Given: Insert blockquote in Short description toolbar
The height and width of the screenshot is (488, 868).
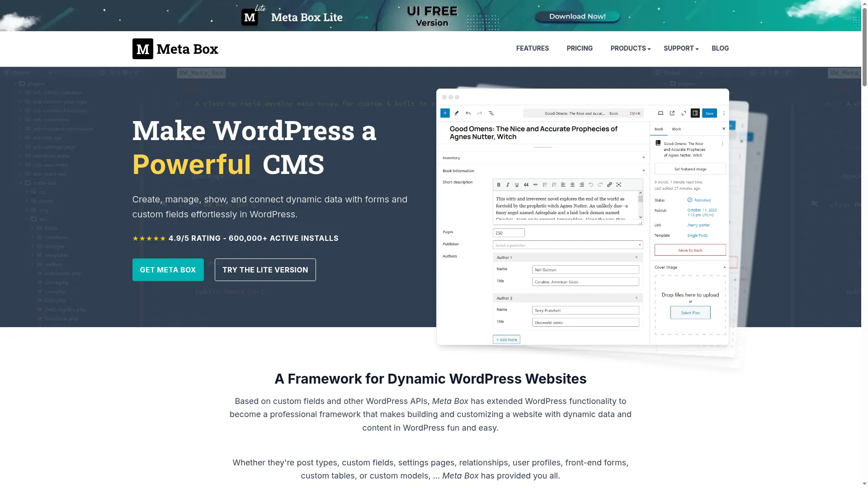Looking at the screenshot, I should (526, 185).
